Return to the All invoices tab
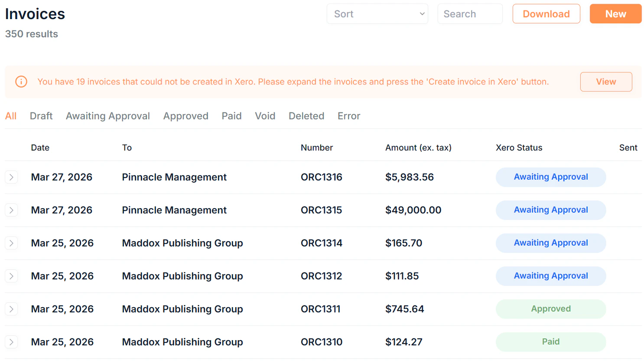Image resolution: width=644 pixels, height=361 pixels. 11,116
